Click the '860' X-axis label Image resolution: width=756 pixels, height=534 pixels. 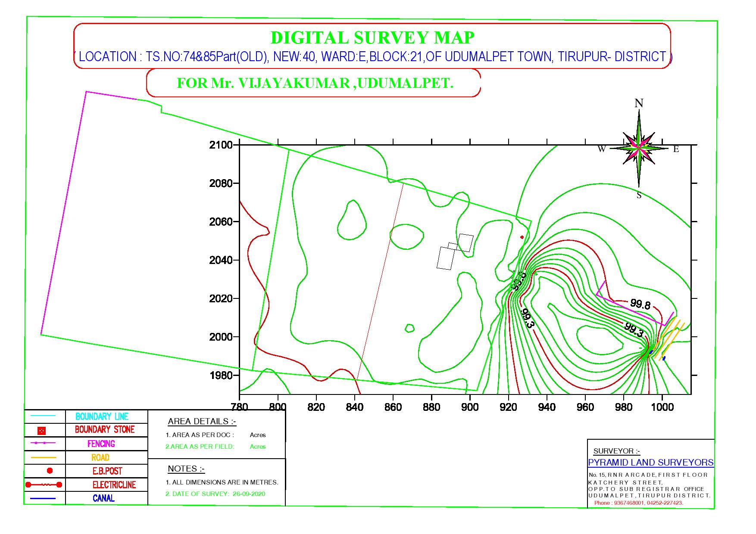point(393,407)
